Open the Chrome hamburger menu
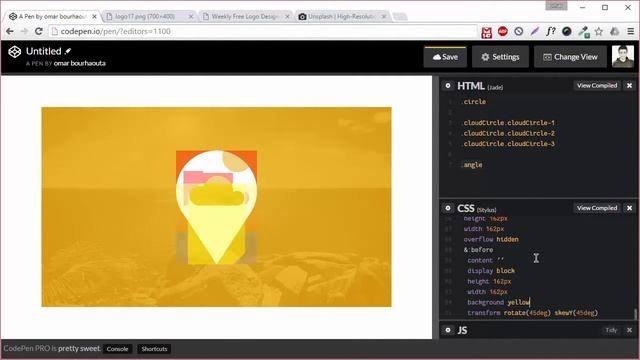640x360 pixels. pos(631,31)
